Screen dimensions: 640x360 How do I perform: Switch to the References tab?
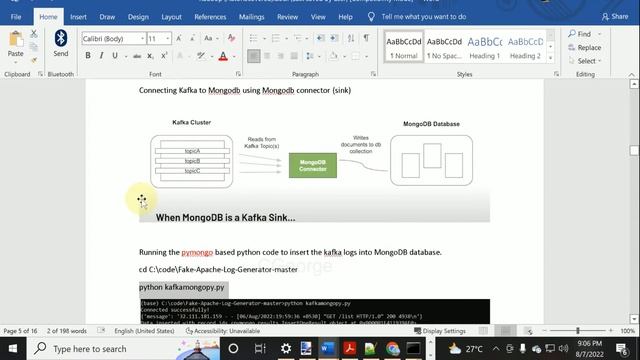[x=210, y=17]
